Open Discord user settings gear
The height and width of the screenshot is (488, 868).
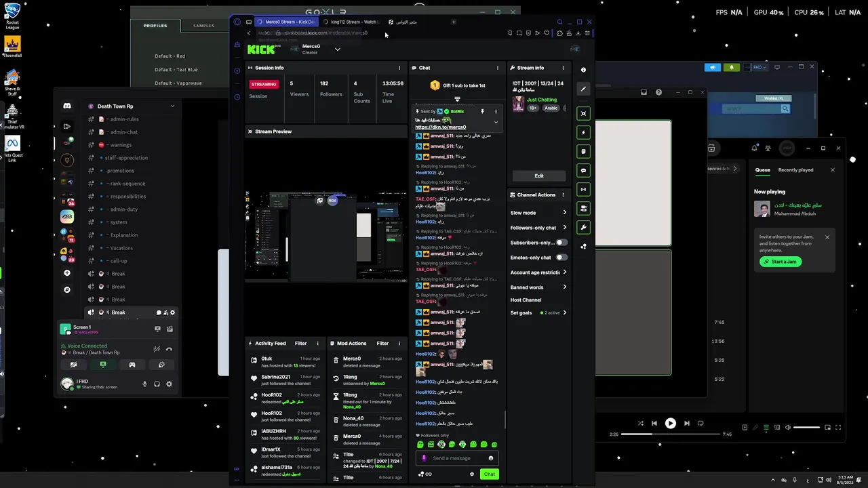coord(169,384)
